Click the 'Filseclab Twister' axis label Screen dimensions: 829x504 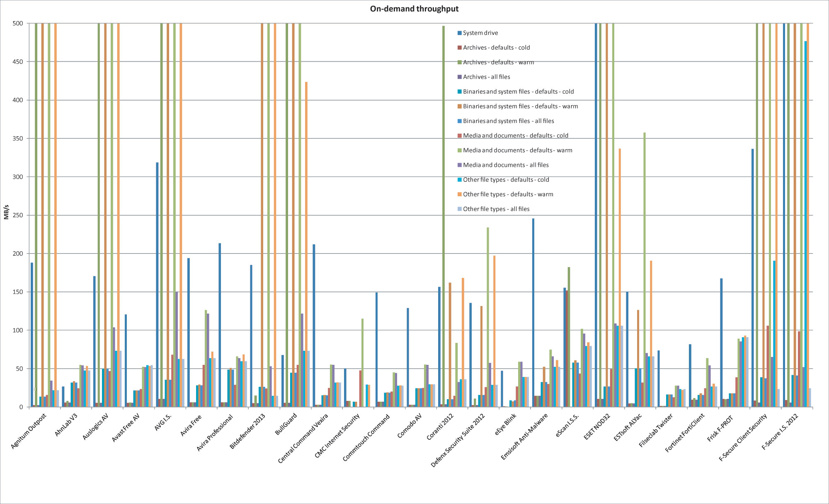pos(656,430)
